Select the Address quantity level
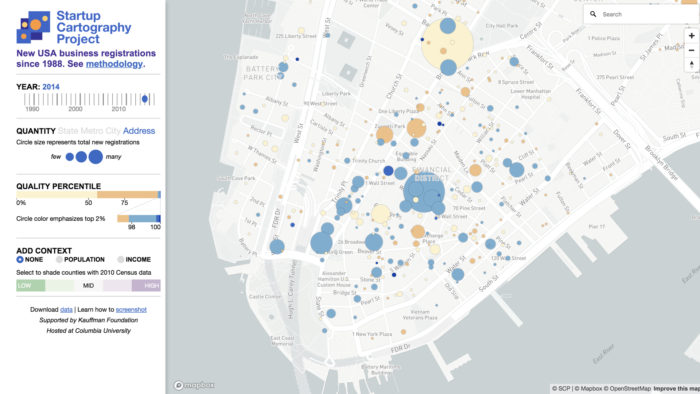The height and width of the screenshot is (394, 700). click(x=139, y=131)
